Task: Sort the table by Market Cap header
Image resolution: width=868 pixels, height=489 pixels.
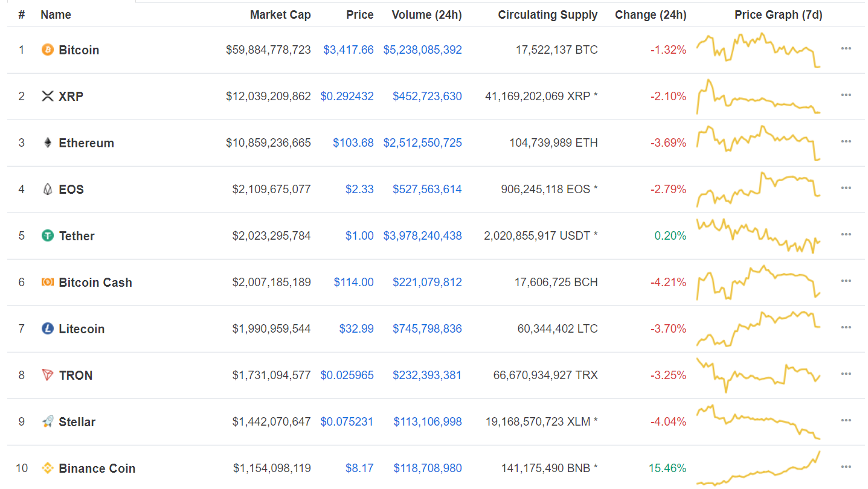Action: tap(280, 14)
